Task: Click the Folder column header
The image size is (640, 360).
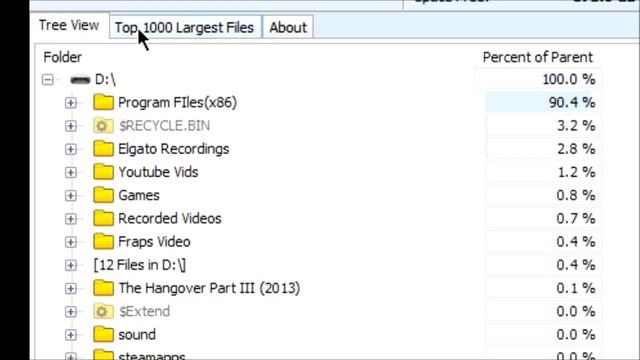Action: 62,57
